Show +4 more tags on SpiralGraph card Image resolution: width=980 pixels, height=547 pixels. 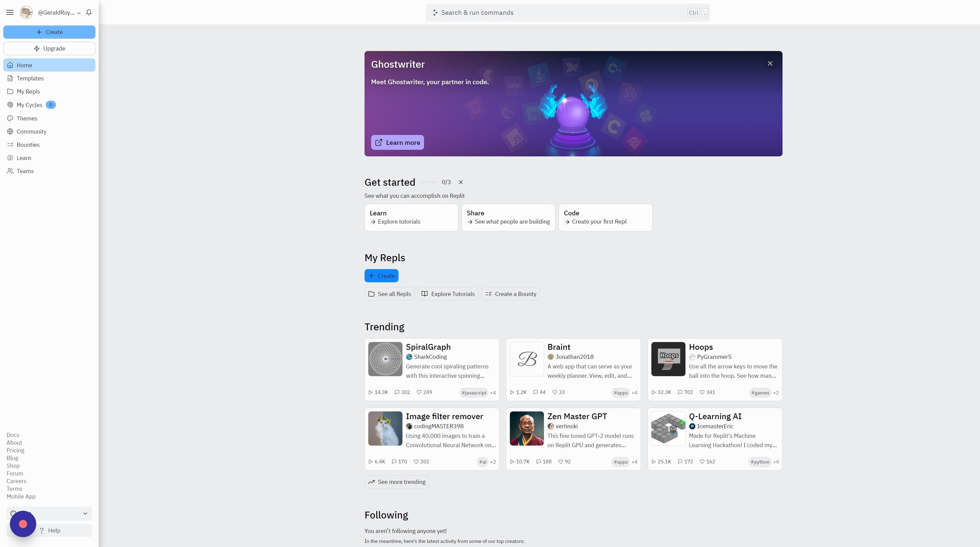coord(493,393)
